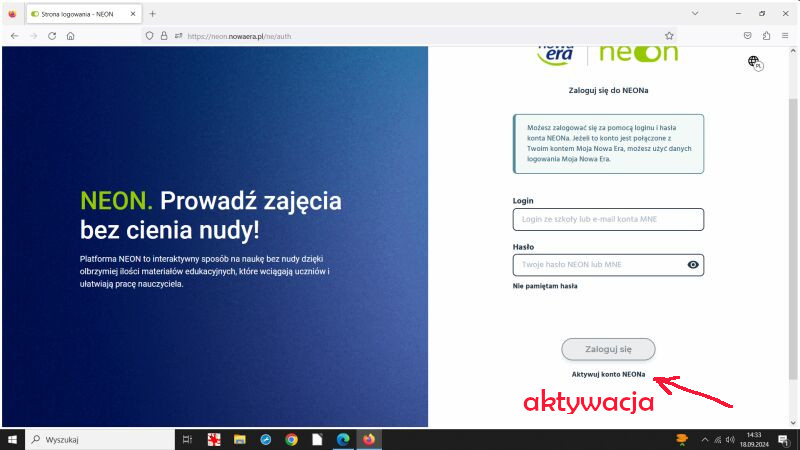Open Task View in the taskbar
800x450 pixels.
pos(187,439)
